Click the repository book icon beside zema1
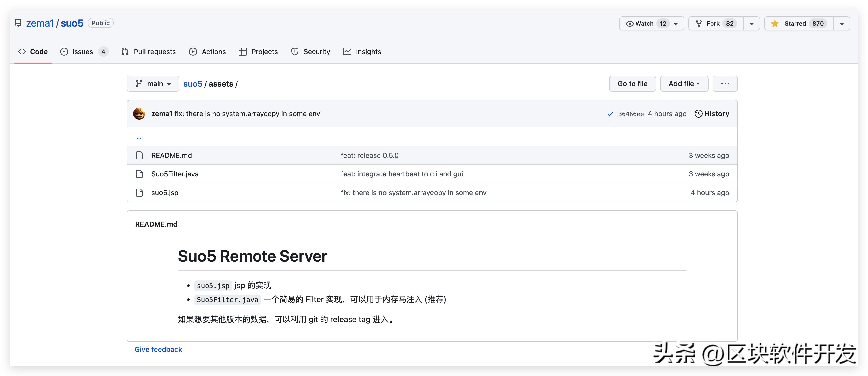Screen dimensions: 868x376 point(18,23)
